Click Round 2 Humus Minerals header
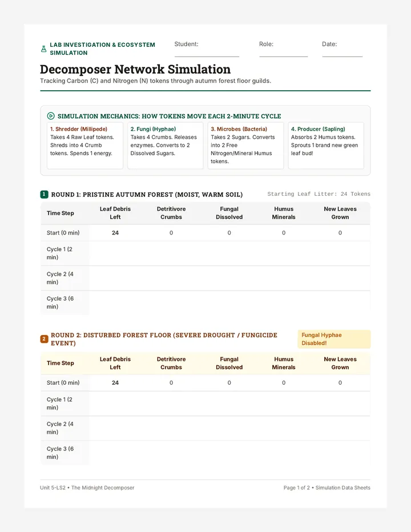 point(283,363)
